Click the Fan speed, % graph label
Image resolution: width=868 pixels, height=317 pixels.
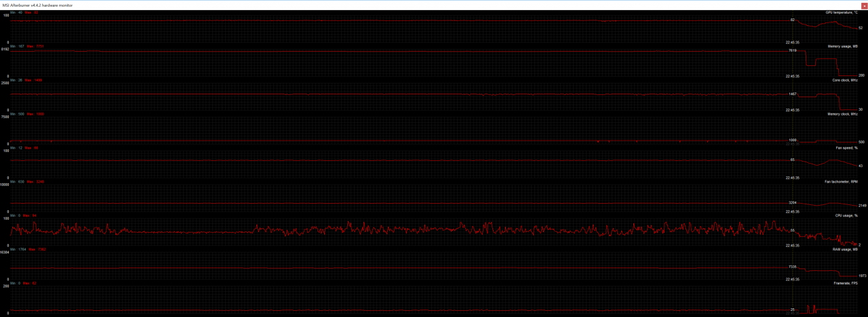point(847,148)
